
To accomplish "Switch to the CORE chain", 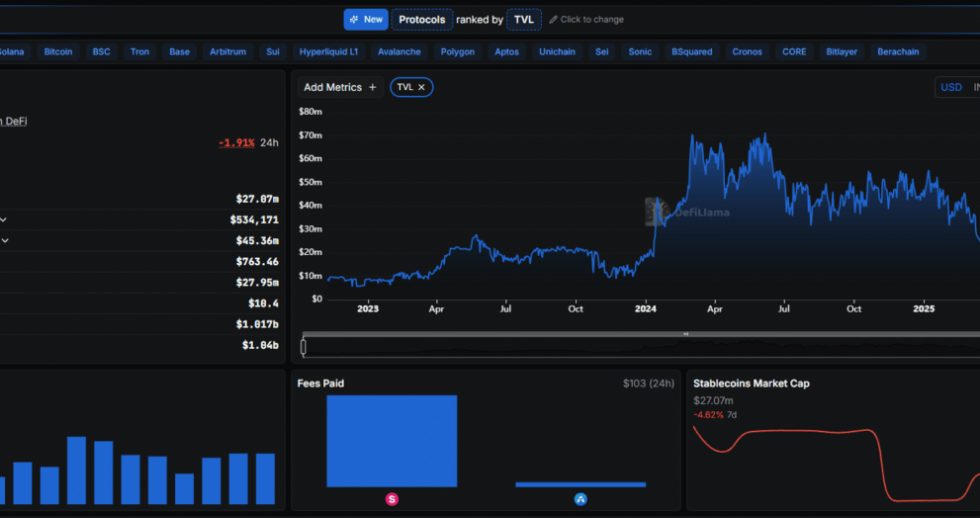I will click(x=794, y=51).
